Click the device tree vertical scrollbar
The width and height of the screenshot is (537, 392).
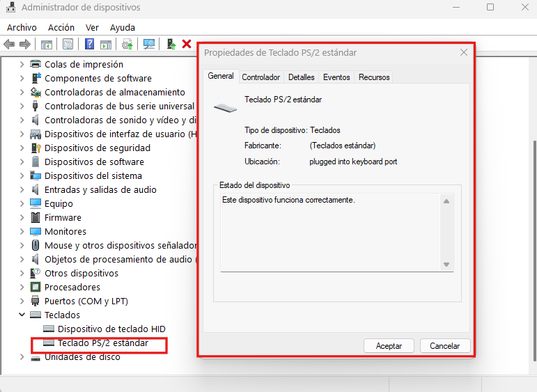point(535,250)
